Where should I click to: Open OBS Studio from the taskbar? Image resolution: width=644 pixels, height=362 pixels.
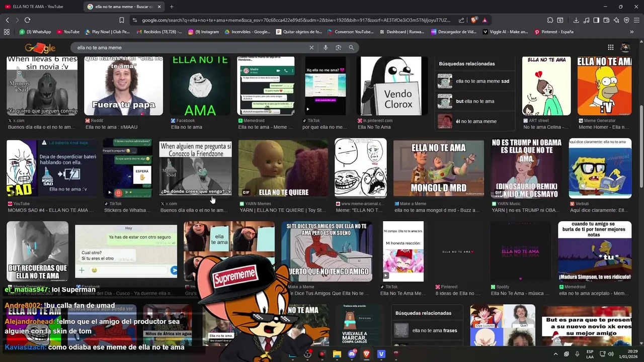(307, 354)
